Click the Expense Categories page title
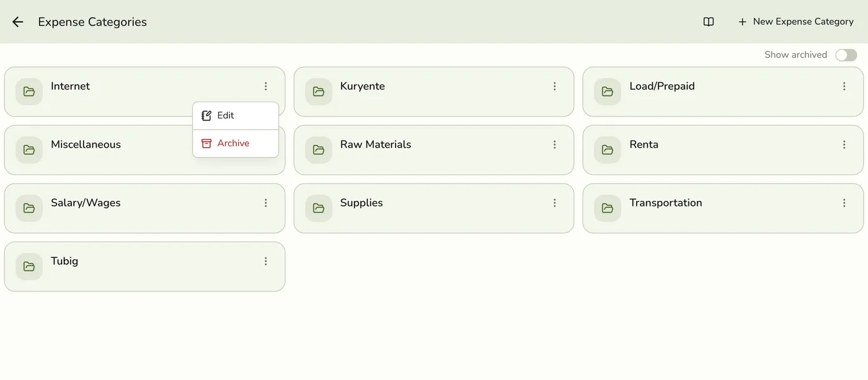This screenshot has height=380, width=868. pyautogui.click(x=92, y=22)
